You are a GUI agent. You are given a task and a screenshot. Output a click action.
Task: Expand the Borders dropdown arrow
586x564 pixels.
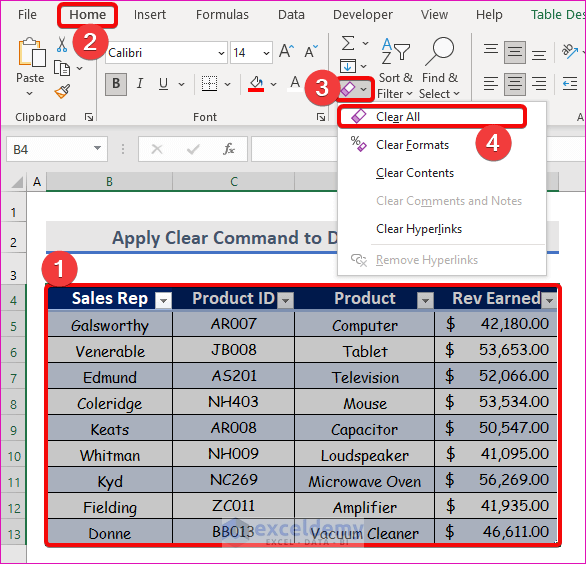click(x=228, y=84)
